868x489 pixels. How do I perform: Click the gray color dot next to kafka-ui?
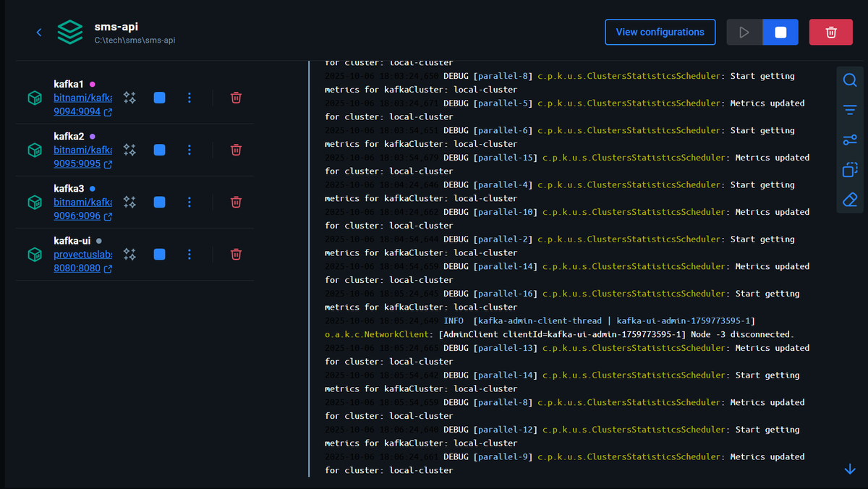pyautogui.click(x=98, y=241)
